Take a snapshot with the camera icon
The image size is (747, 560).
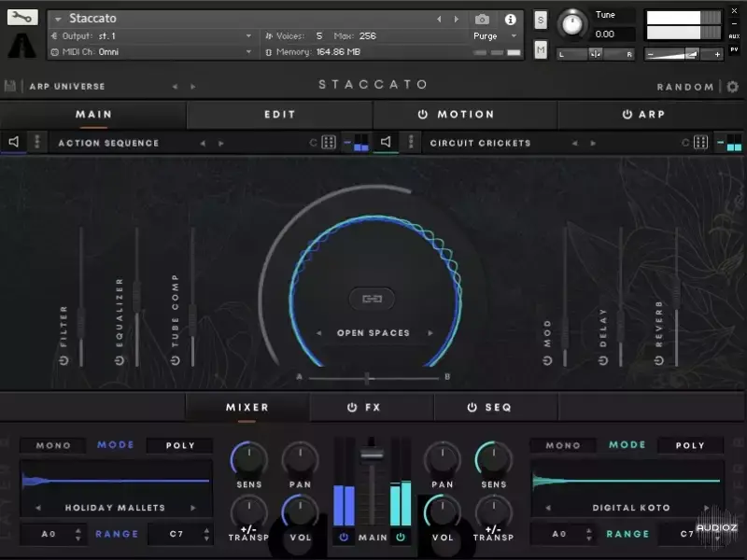(482, 20)
